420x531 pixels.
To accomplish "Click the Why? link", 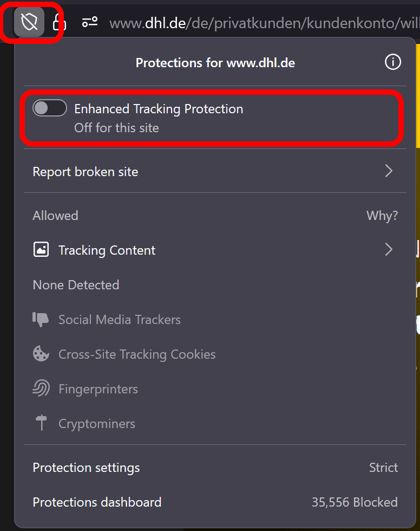I will coord(382,216).
